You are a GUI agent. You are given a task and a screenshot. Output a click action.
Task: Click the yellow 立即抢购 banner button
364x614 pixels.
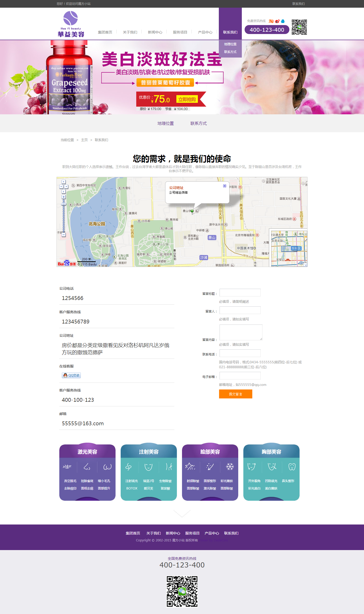pyautogui.click(x=187, y=99)
